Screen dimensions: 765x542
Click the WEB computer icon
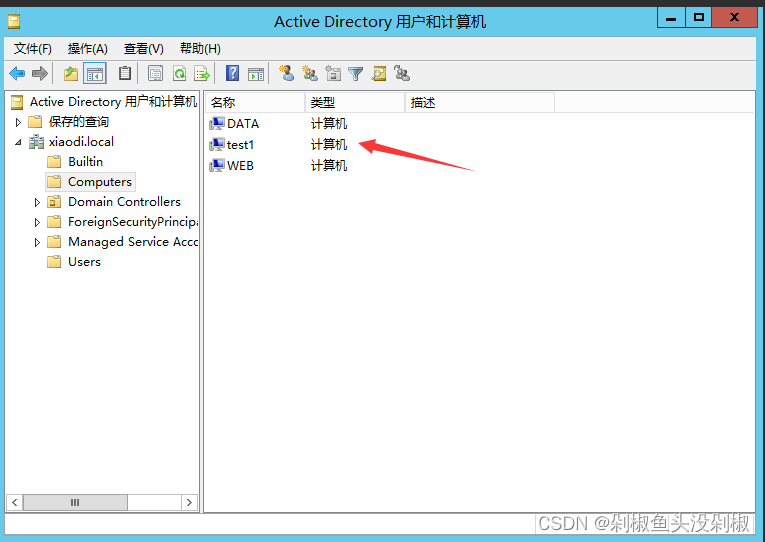[217, 165]
